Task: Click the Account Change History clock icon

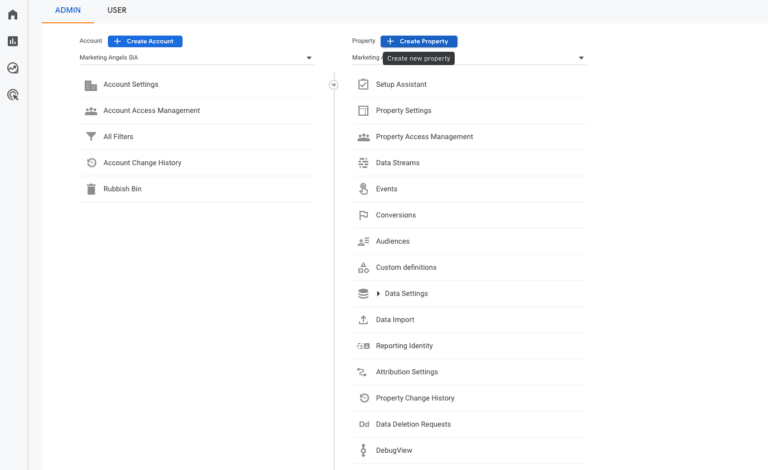Action: click(x=91, y=163)
